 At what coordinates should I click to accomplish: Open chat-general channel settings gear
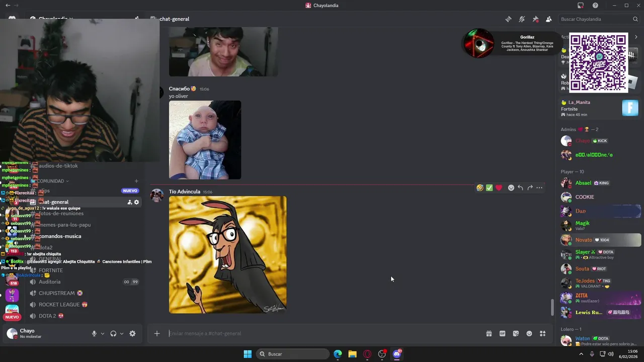[136, 202]
